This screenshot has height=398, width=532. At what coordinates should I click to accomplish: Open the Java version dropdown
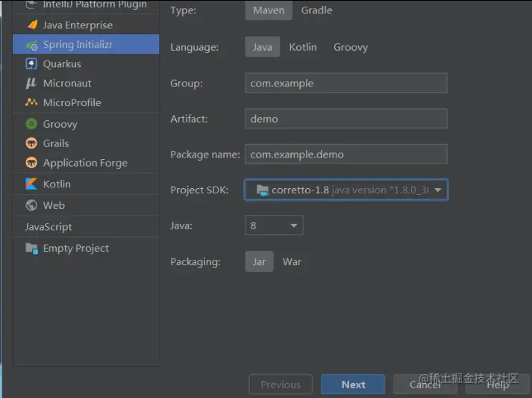pos(274,226)
